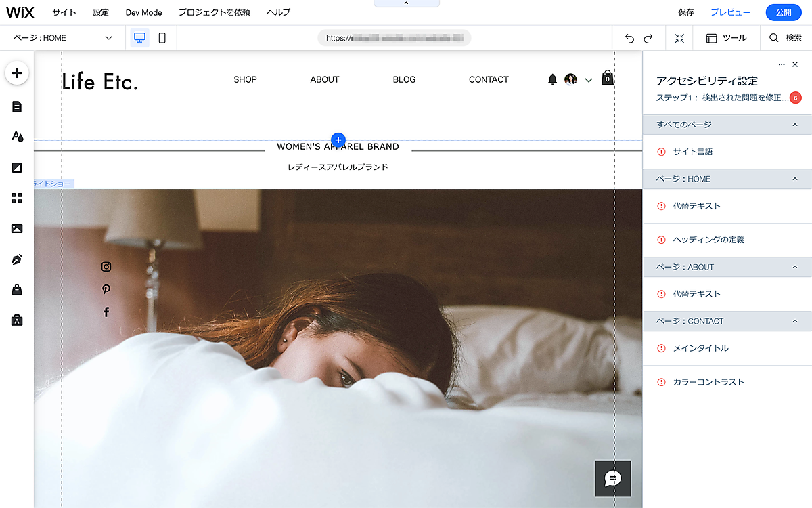Open the ページ: HOME page dropdown

pyautogui.click(x=63, y=38)
